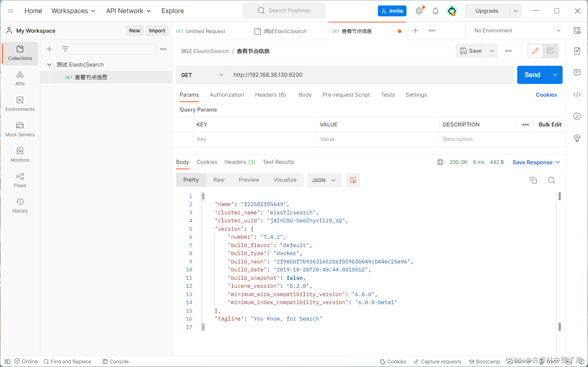Open Monitors in the sidebar
Viewport: 588px width, 367px height.
(20, 155)
